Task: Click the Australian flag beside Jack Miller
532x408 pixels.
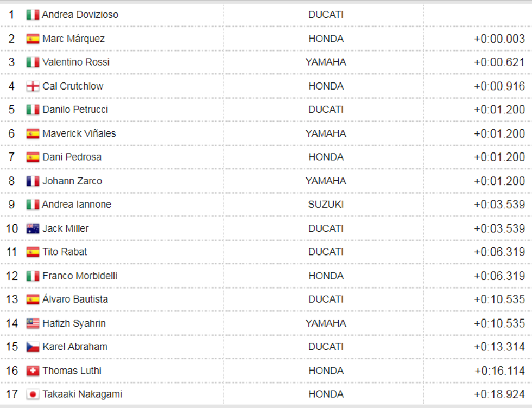Action: tap(33, 228)
